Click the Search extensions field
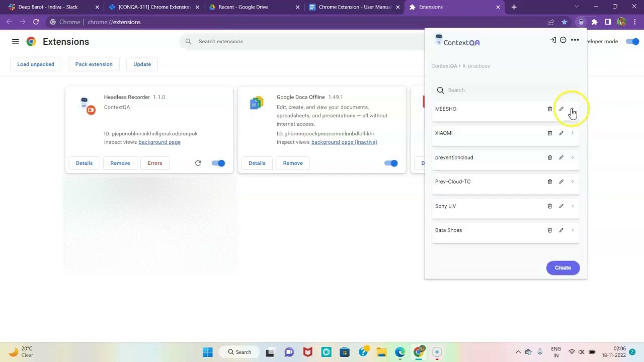 302,41
